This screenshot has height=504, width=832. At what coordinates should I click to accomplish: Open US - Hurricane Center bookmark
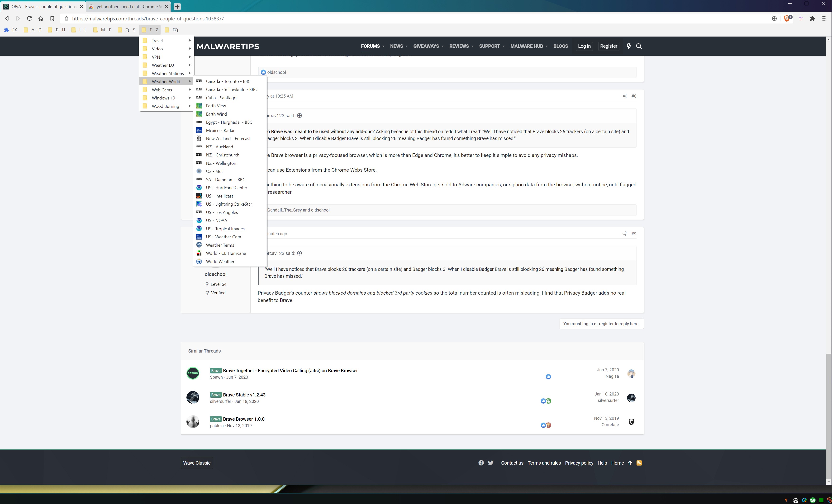[226, 188]
